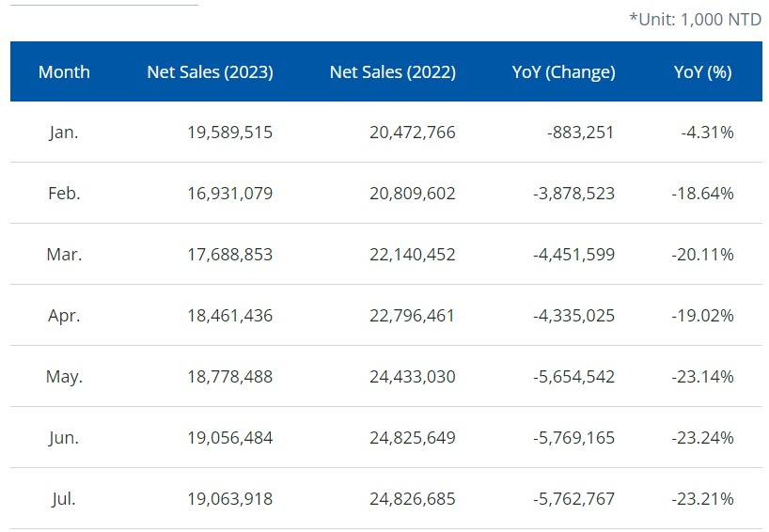Viewport: 769px width, 532px height.
Task: Click the Month column header
Action: point(64,71)
